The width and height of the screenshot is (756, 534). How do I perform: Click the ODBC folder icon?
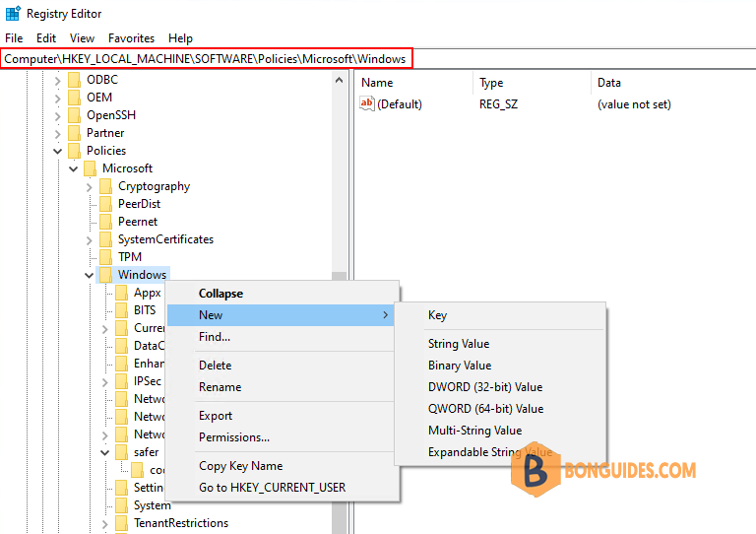(x=74, y=80)
